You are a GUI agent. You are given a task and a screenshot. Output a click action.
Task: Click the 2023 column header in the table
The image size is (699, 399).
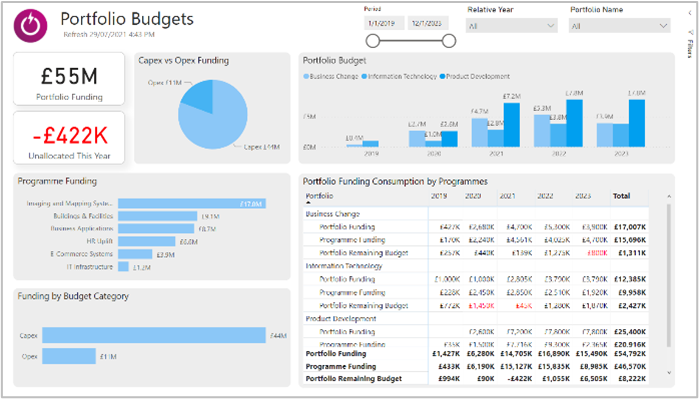pyautogui.click(x=582, y=196)
